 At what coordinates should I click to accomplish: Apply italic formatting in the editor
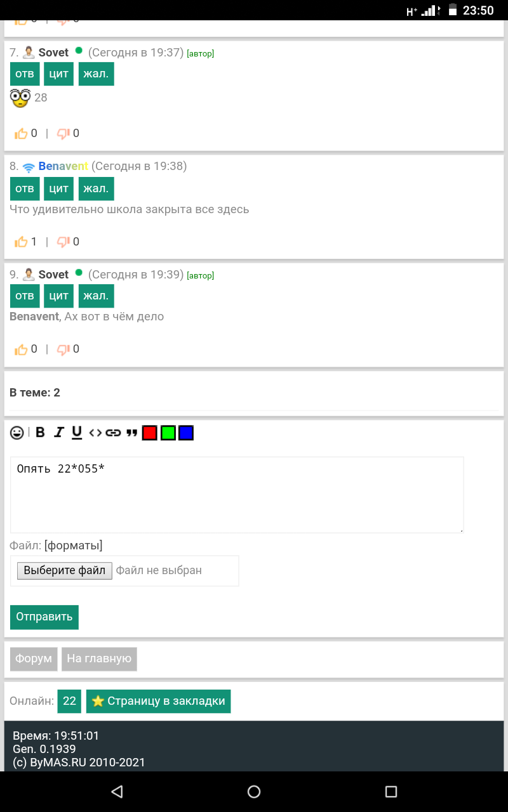(x=59, y=433)
